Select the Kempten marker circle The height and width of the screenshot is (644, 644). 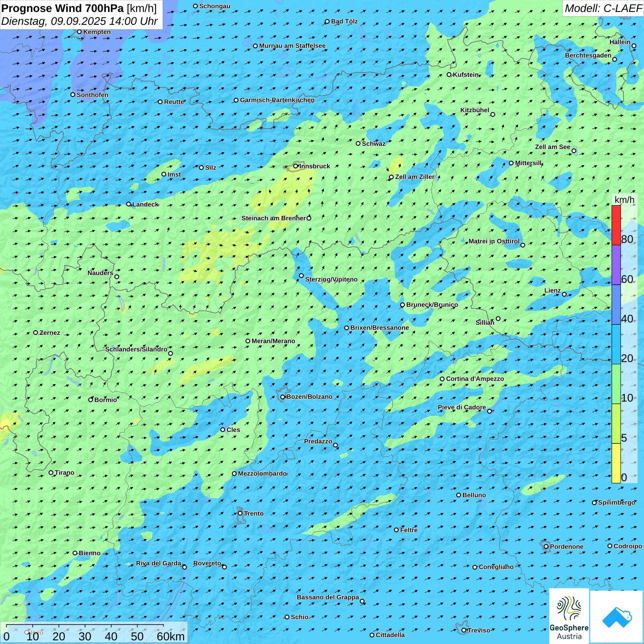pos(79,32)
